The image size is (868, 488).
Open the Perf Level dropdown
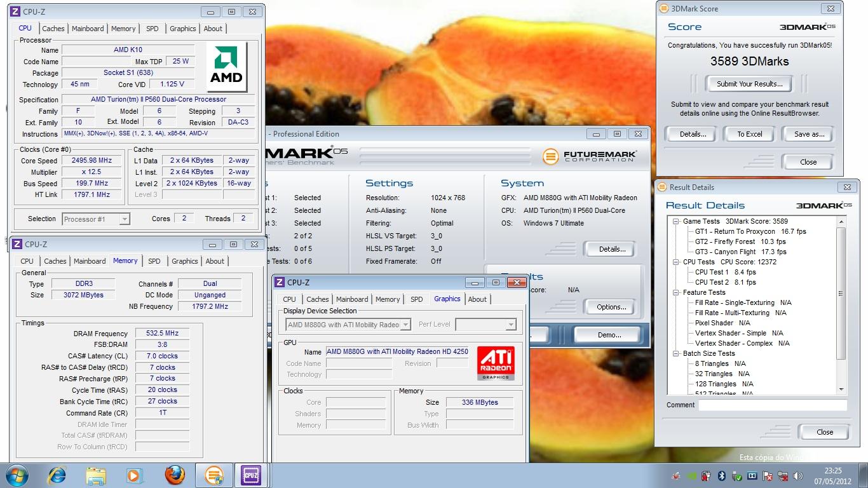tap(485, 325)
